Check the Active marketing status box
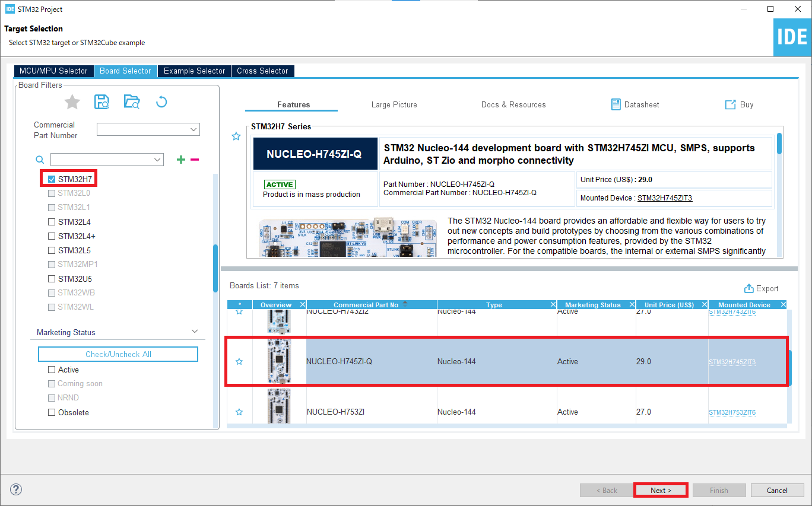 (52, 370)
